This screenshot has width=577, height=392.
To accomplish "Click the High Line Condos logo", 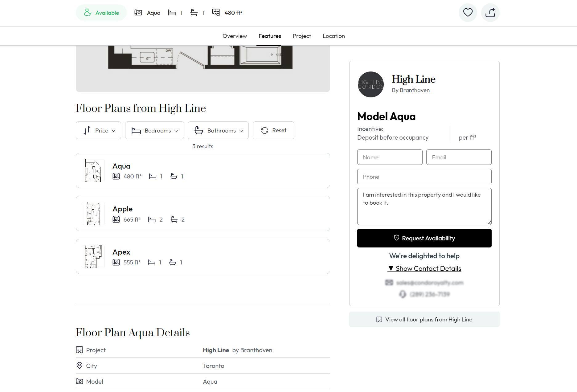I will click(370, 84).
